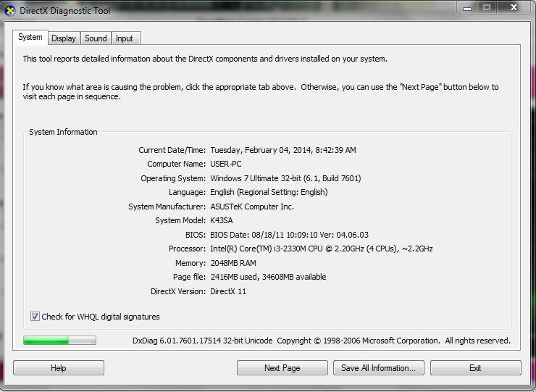Click the Help button

59,367
